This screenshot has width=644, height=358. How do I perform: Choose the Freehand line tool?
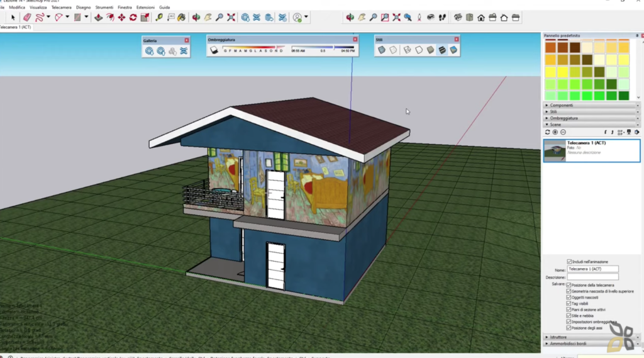40,17
